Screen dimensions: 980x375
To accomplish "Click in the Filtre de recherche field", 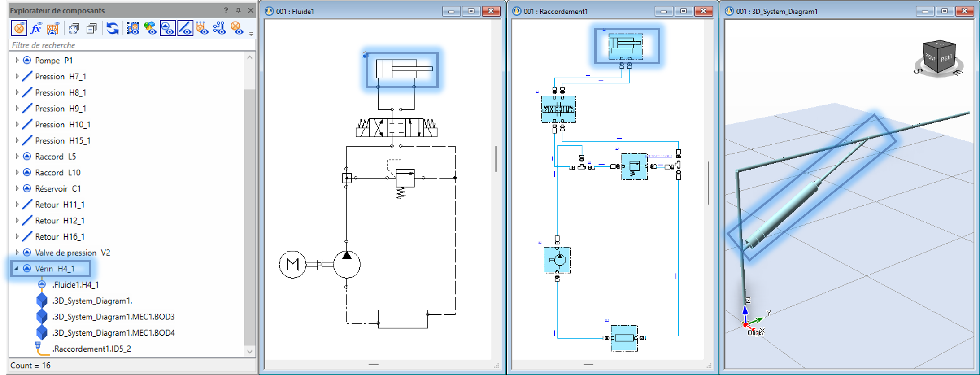I will (130, 45).
